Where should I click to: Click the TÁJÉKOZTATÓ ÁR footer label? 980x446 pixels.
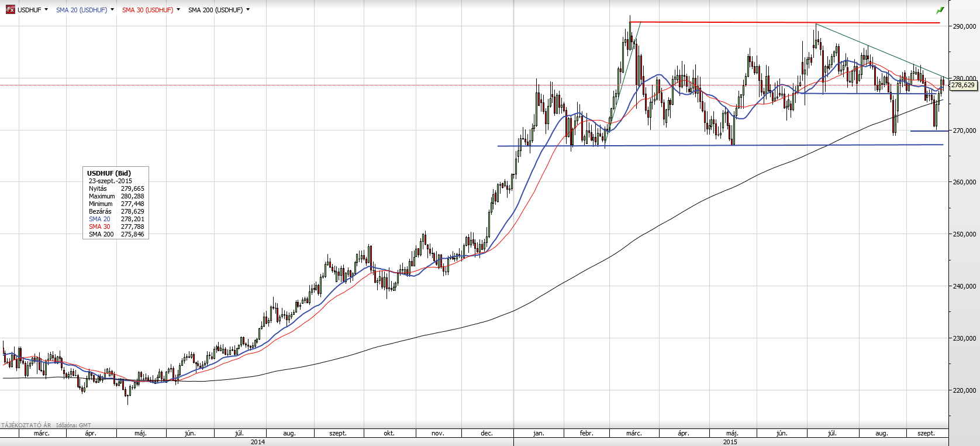pyautogui.click(x=26, y=426)
